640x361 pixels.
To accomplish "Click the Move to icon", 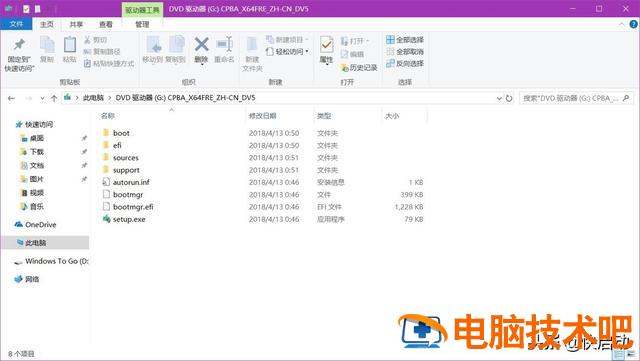I will [153, 45].
